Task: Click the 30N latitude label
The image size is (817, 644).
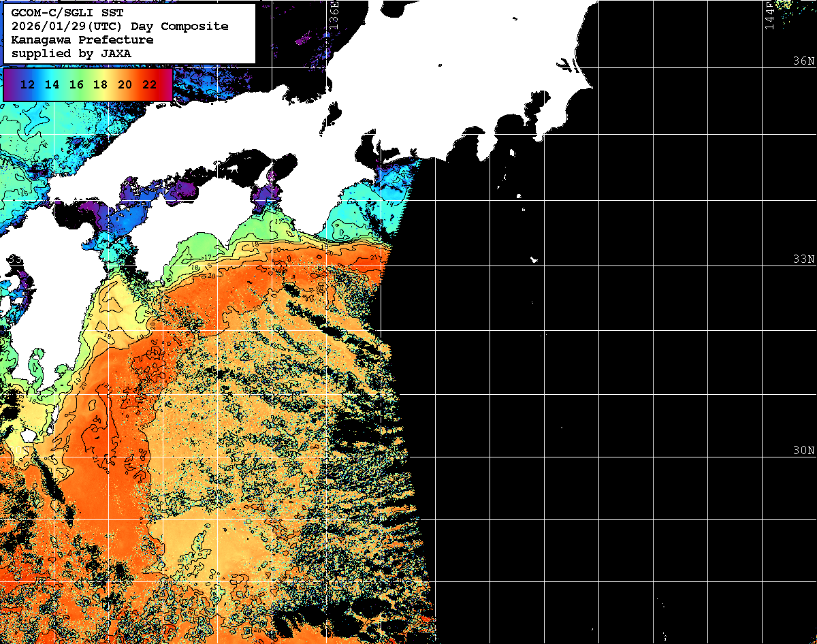Action: point(803,451)
